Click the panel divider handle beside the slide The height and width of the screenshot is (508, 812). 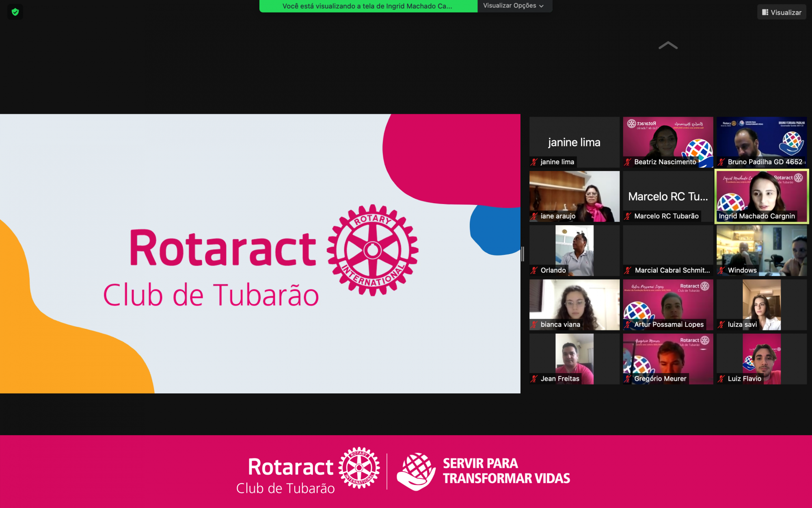point(523,254)
